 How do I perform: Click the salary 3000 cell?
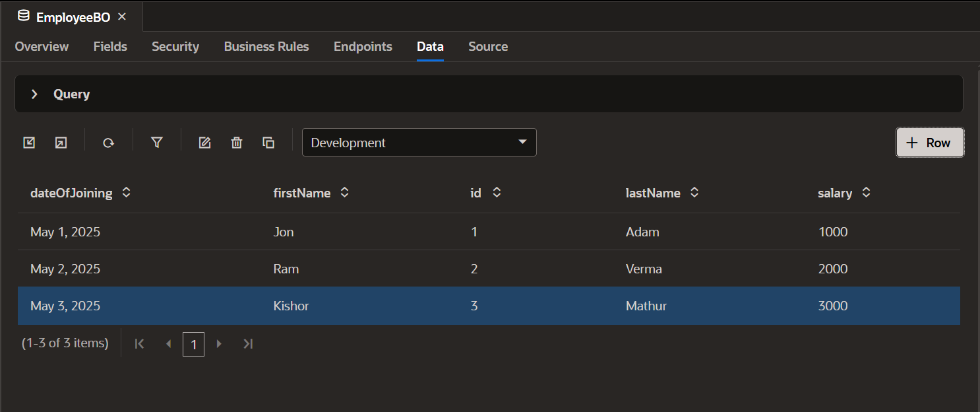[x=833, y=306]
